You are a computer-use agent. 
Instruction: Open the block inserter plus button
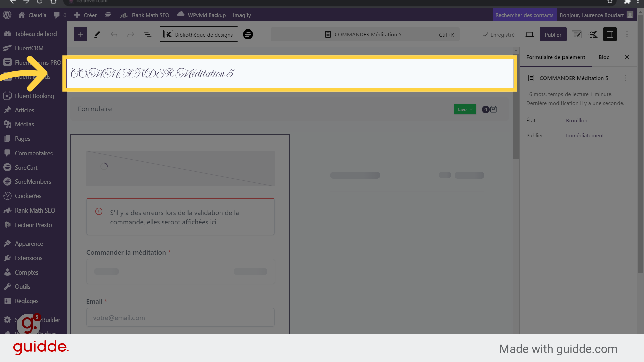[80, 34]
